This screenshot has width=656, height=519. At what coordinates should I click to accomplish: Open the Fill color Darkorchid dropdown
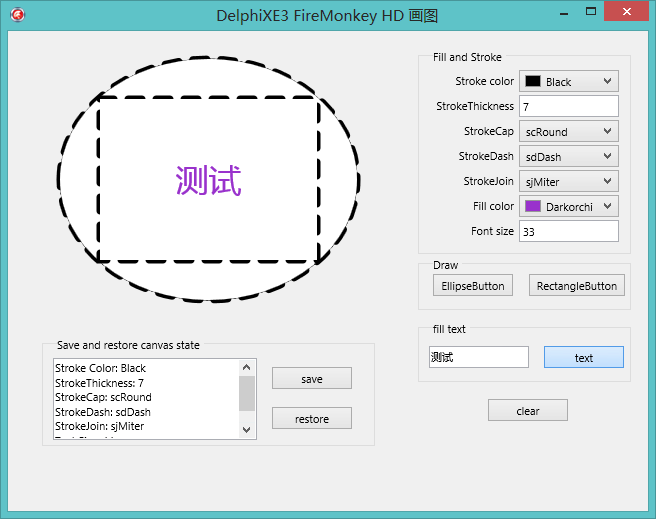tap(569, 206)
